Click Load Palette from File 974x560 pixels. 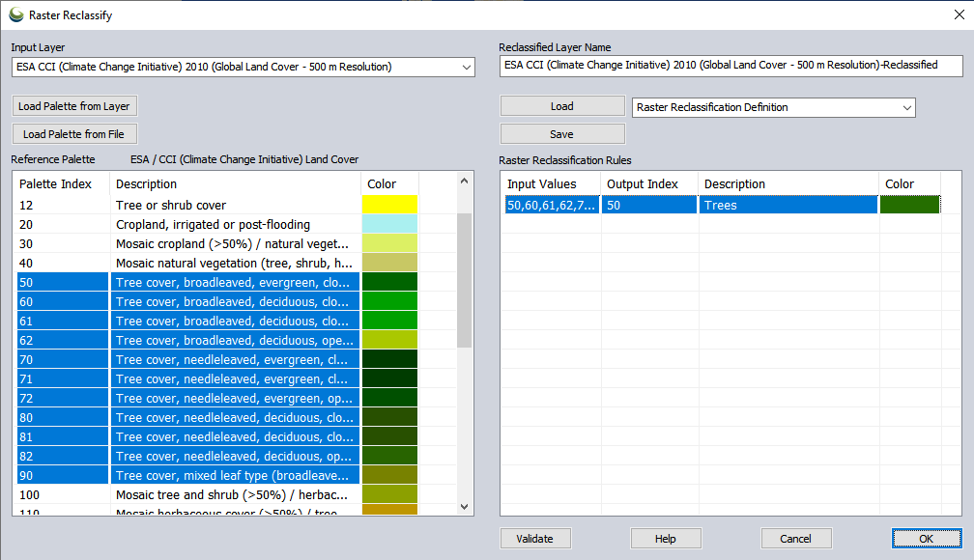(74, 133)
